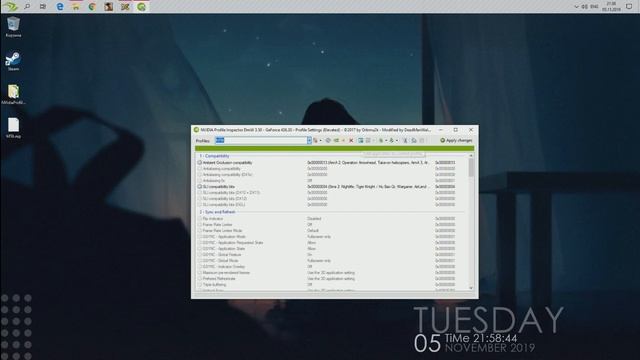
Task: Remove an application from the current profile
Action: point(368,140)
